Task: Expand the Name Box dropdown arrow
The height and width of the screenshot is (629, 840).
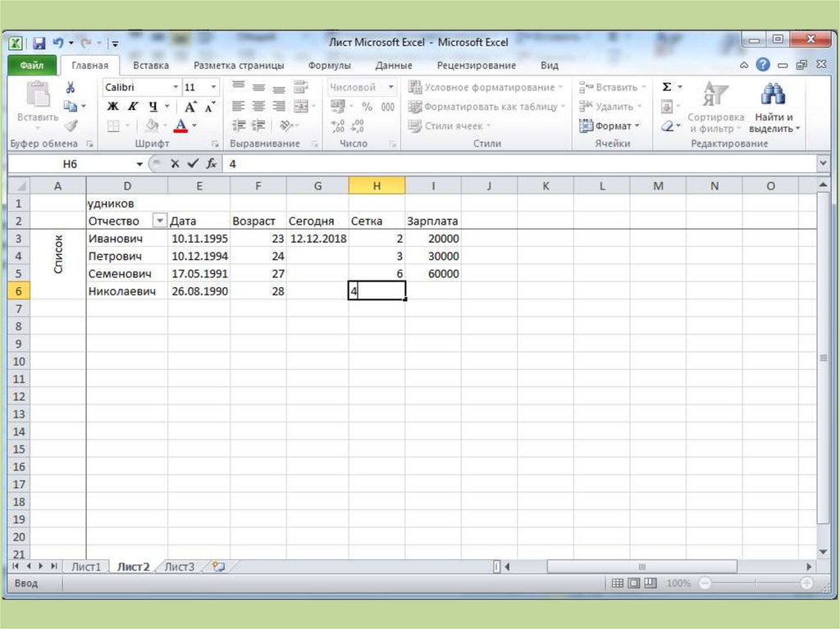Action: (139, 164)
